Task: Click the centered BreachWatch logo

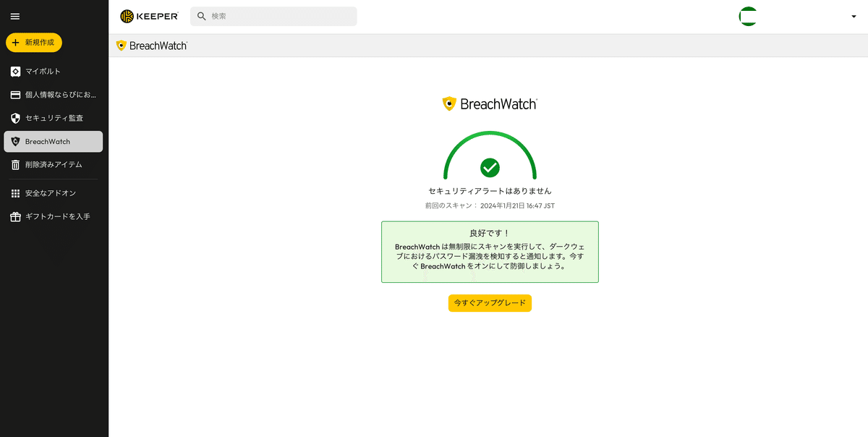Action: (490, 103)
